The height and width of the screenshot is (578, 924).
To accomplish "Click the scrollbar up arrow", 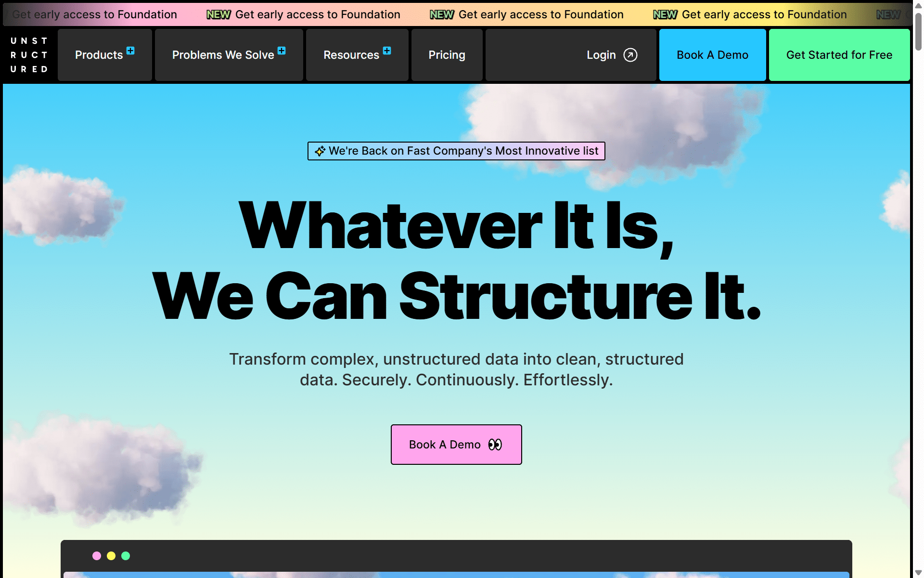I will [918, 5].
